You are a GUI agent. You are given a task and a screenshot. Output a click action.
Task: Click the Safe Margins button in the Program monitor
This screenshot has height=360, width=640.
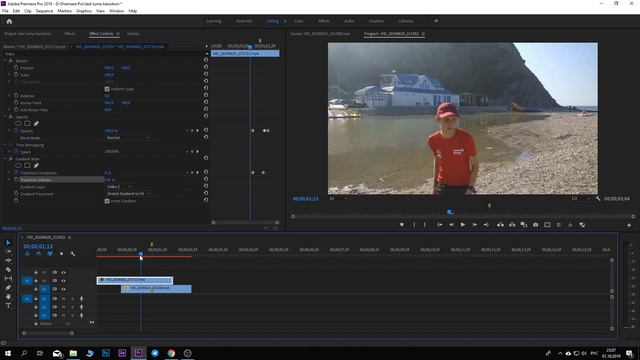(547, 225)
